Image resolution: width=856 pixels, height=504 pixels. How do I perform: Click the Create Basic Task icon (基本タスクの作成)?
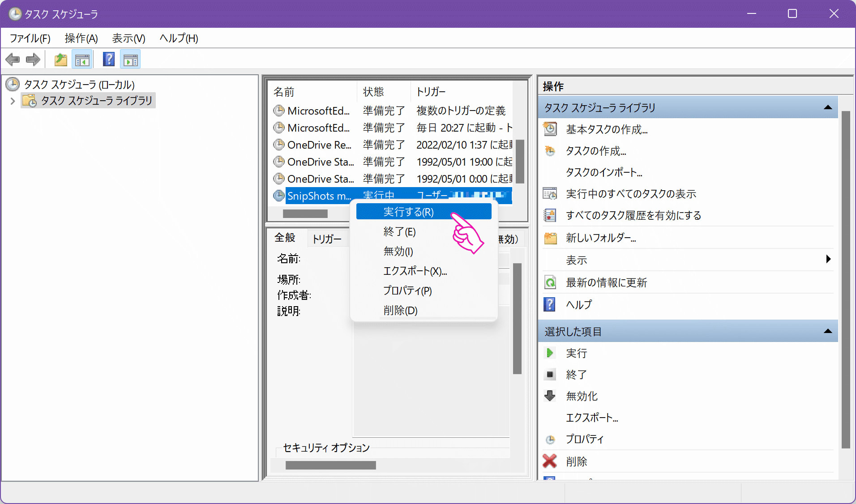(550, 129)
